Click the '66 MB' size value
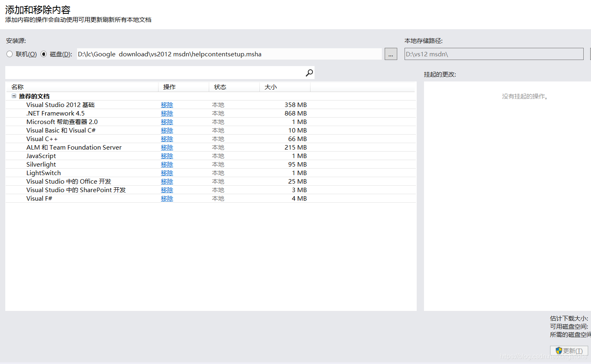The width and height of the screenshot is (591, 364). click(298, 139)
